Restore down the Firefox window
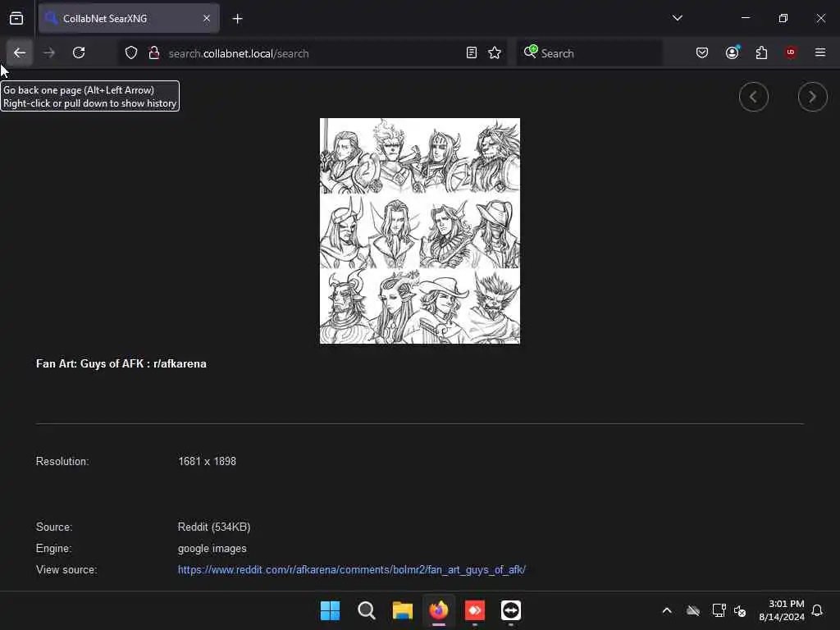This screenshot has height=630, width=840. (x=783, y=18)
